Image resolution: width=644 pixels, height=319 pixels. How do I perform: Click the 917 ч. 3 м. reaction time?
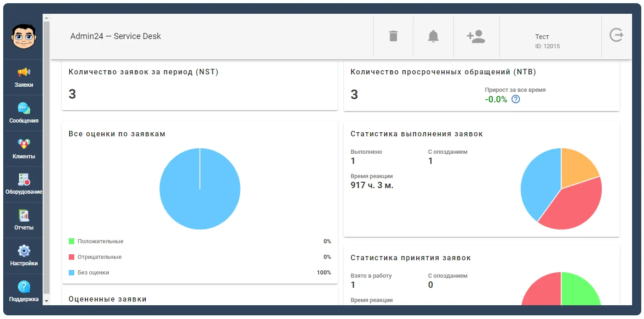[x=372, y=185]
